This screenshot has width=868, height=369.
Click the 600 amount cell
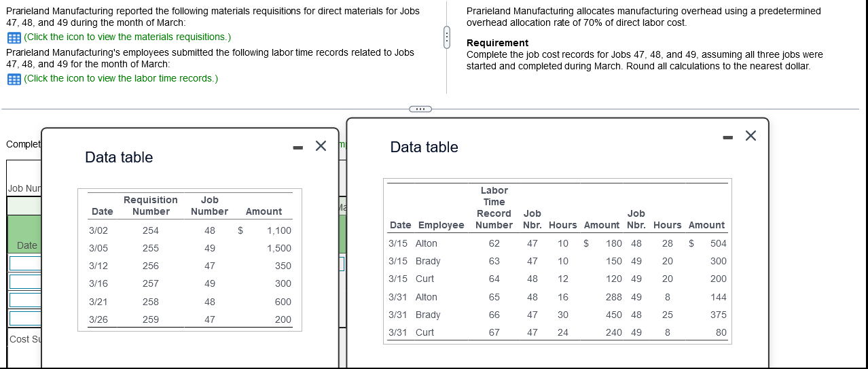(x=283, y=302)
